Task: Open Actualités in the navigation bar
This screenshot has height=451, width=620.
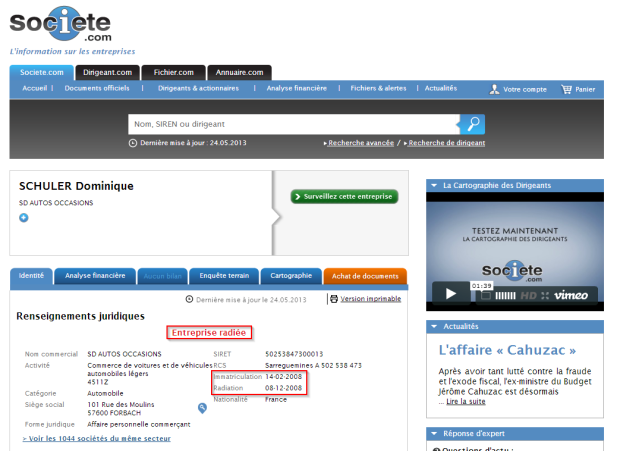Action: tap(441, 88)
